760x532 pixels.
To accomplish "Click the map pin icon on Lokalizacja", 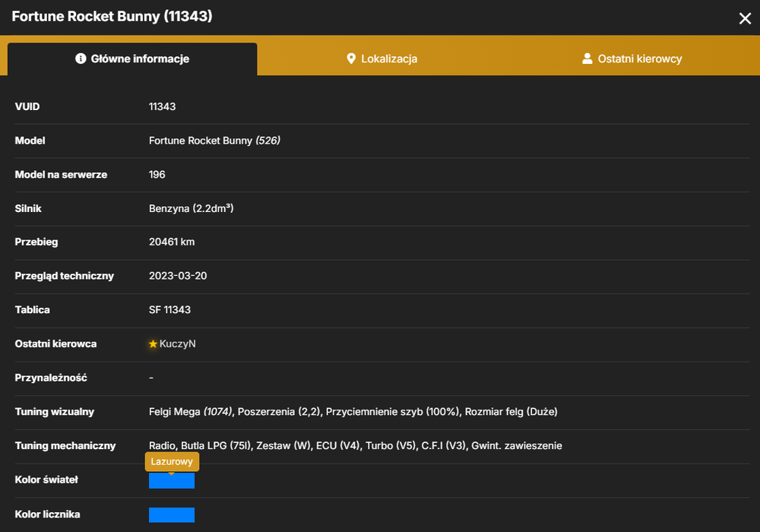I will coord(351,59).
